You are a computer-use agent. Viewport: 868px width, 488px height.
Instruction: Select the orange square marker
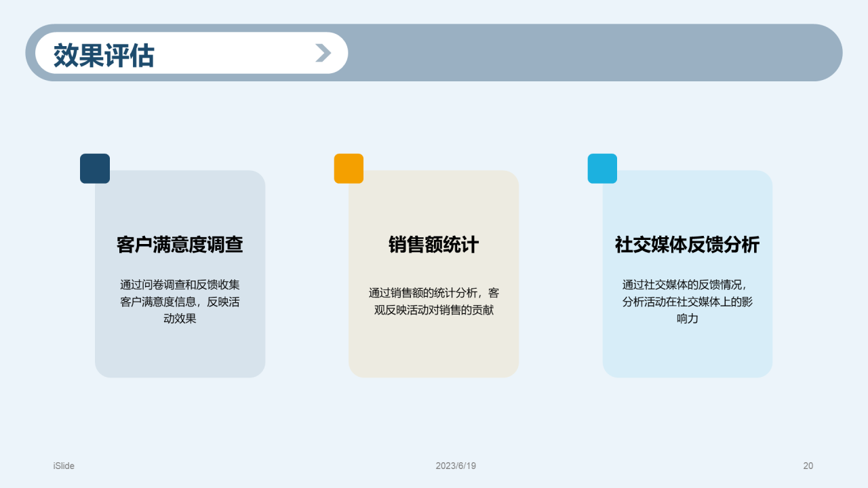[x=349, y=169]
